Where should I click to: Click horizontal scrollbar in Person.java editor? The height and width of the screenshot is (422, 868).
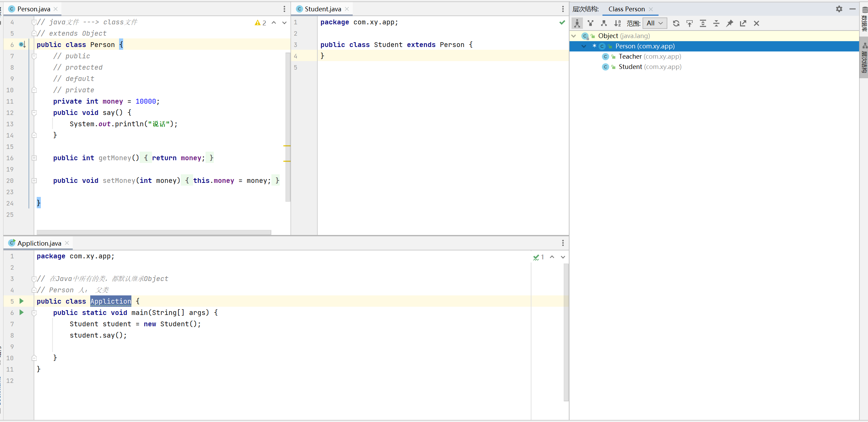click(x=154, y=232)
